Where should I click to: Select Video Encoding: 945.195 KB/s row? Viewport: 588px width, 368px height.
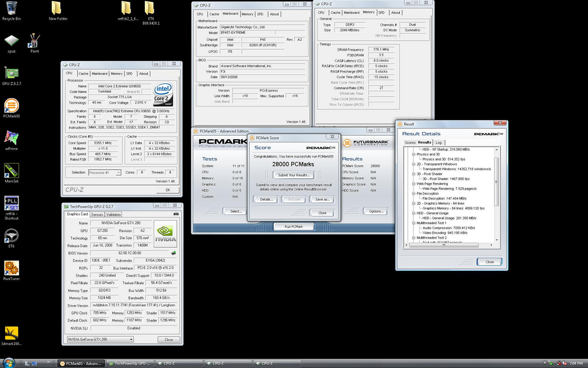445,232
